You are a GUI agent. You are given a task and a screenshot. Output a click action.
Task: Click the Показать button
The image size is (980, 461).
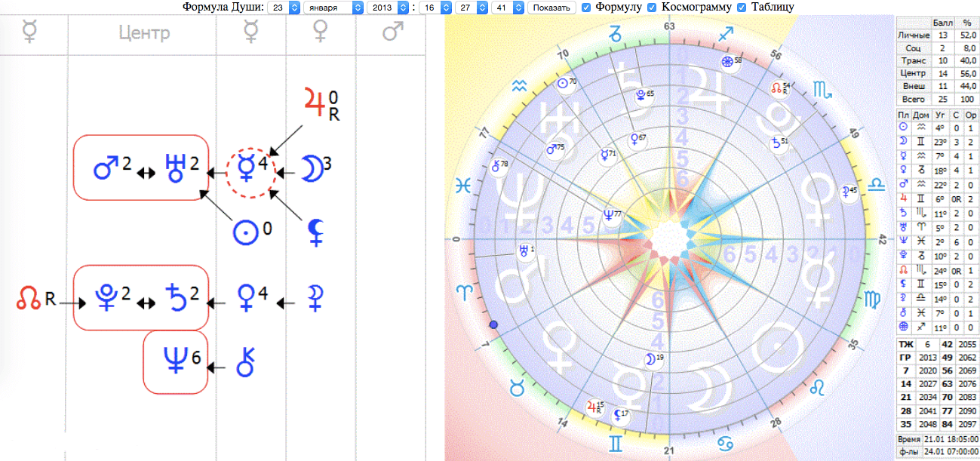coord(551,8)
